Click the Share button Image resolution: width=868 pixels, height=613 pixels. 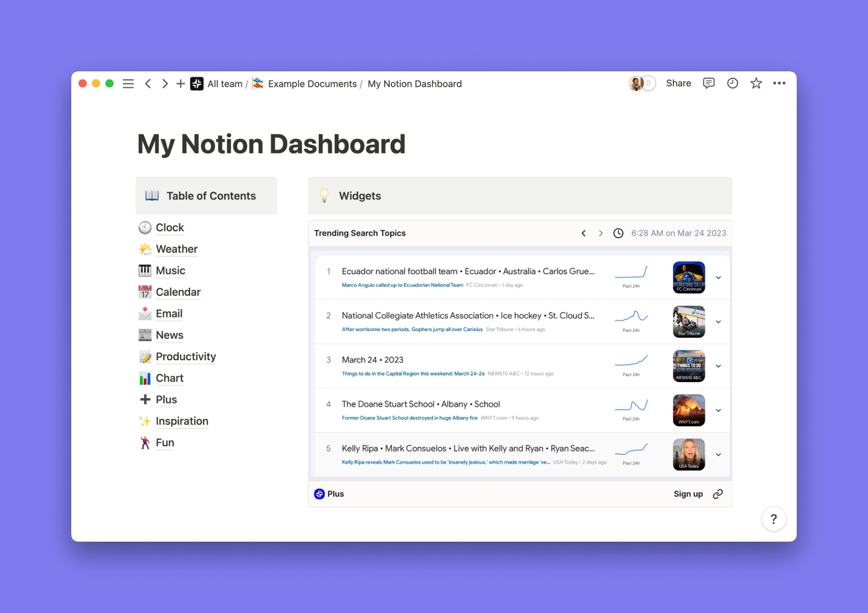[x=678, y=83]
